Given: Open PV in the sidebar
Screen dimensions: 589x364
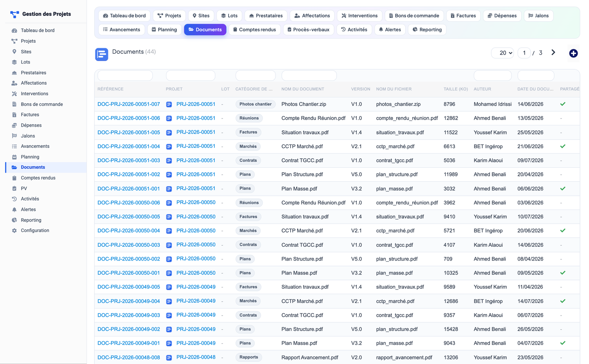Looking at the screenshot, I should click(24, 189).
